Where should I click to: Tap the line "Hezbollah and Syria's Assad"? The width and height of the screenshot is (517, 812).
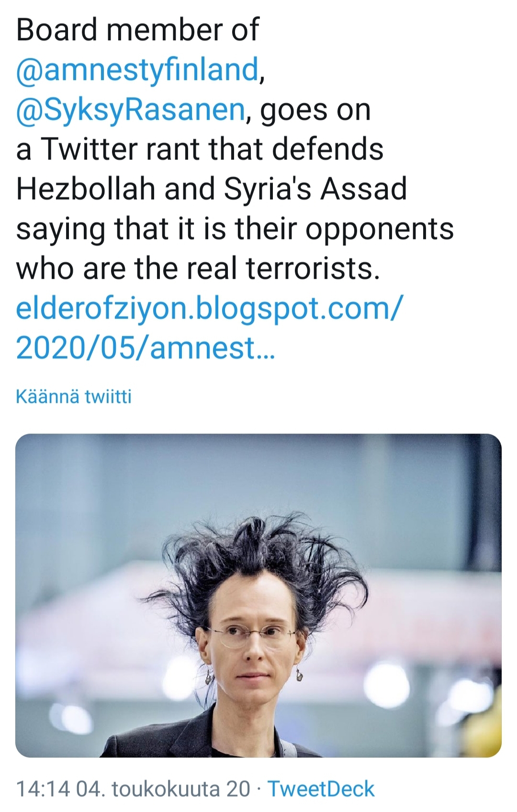(211, 189)
